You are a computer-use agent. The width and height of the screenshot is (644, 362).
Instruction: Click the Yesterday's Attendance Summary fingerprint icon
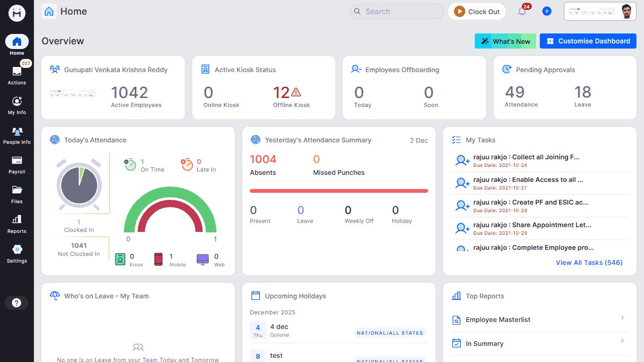point(256,140)
